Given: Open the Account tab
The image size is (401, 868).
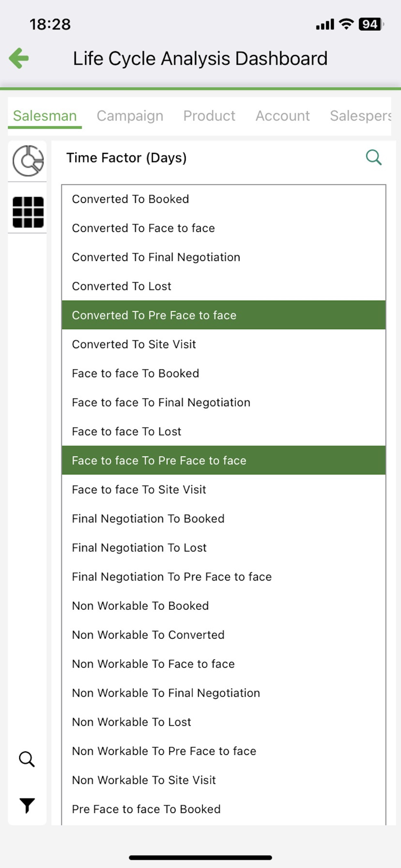Looking at the screenshot, I should point(282,116).
